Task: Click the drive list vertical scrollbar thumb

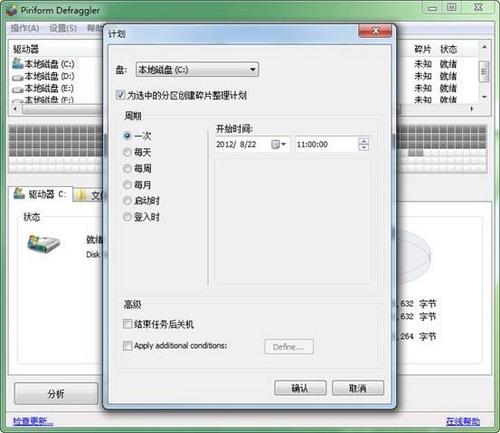Action: coord(484,71)
